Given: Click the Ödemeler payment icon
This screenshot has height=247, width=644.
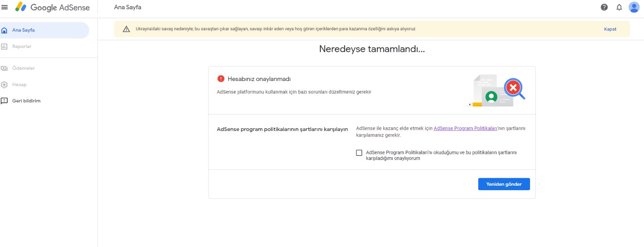Looking at the screenshot, I should click(x=4, y=68).
